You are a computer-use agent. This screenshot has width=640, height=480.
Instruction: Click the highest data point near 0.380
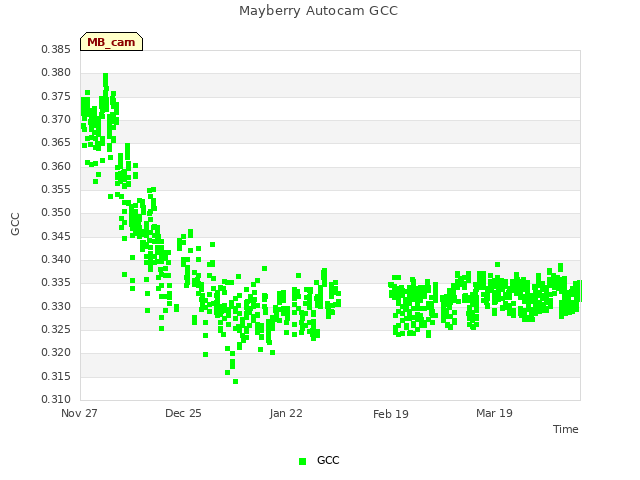106,76
